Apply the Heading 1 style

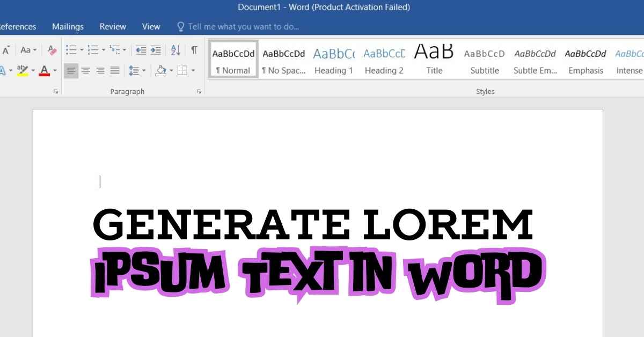point(333,60)
